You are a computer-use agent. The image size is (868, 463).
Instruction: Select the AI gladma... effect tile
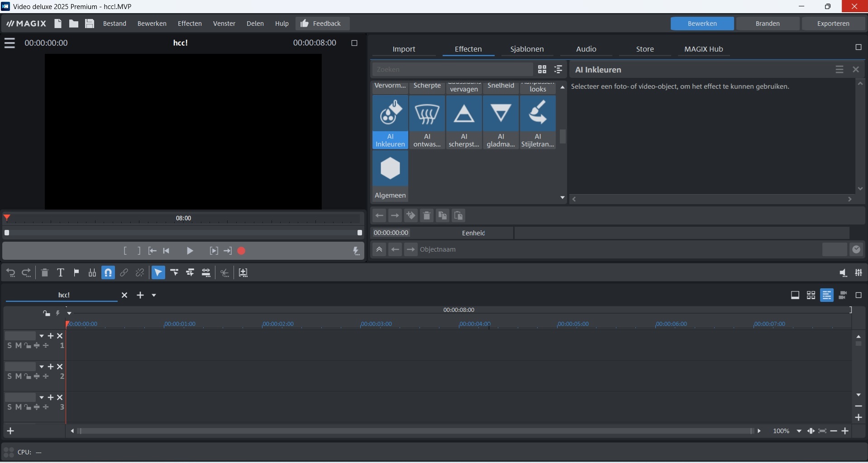tap(501, 122)
